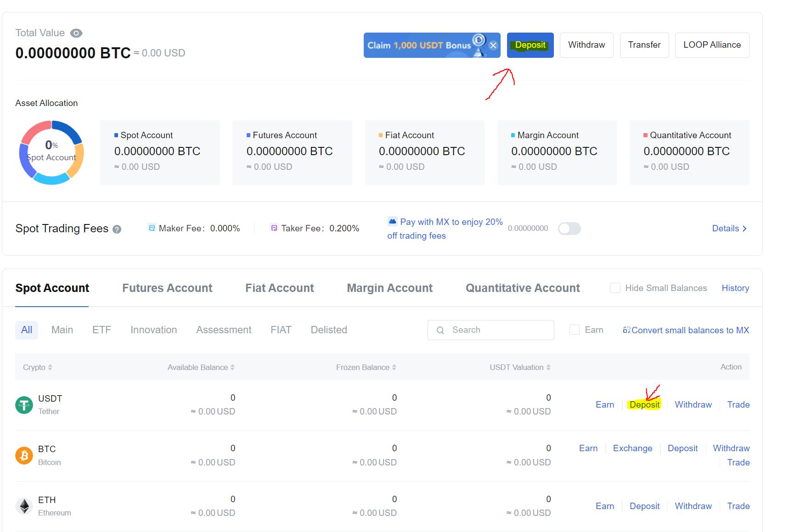Check the Earn checkbox

point(574,330)
